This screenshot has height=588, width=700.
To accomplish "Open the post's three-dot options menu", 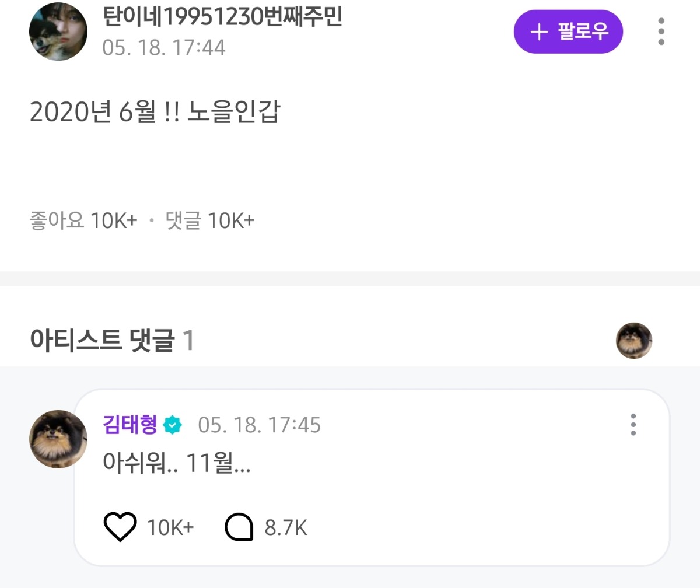I will tap(661, 32).
